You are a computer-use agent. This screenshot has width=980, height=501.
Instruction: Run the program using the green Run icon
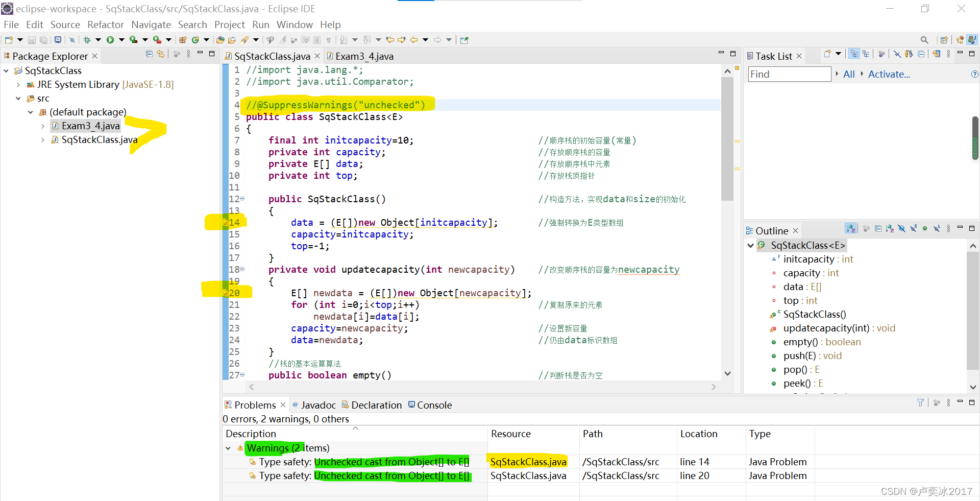point(110,39)
